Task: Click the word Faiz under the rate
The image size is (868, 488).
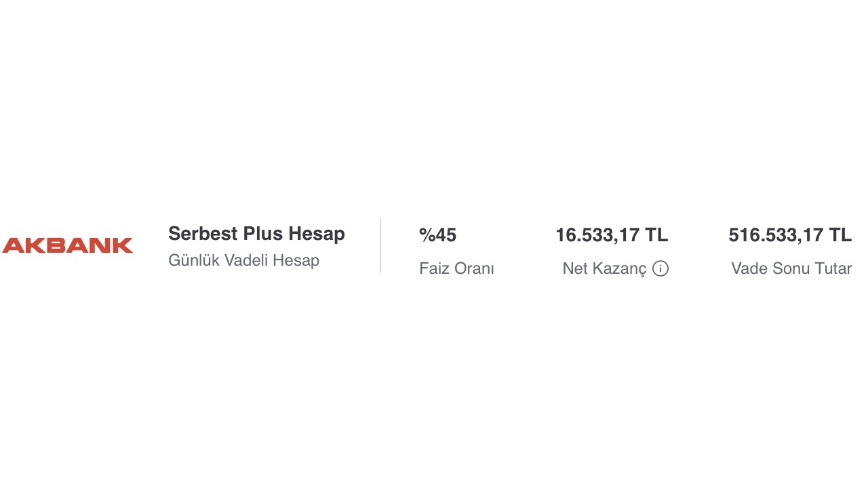Action: [434, 269]
